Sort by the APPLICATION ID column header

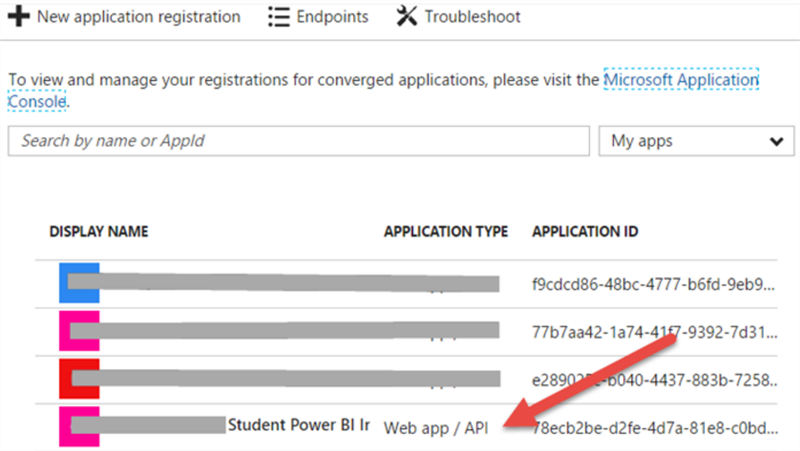585,232
